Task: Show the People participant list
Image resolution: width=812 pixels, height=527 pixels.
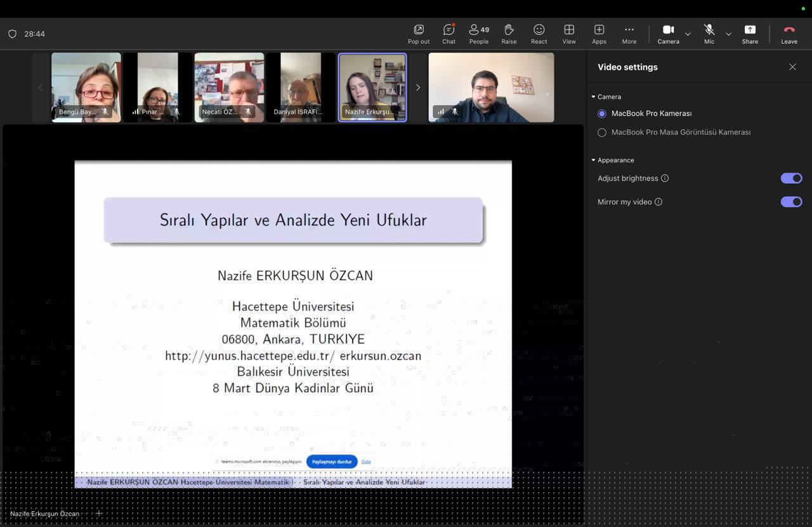Action: point(479,30)
